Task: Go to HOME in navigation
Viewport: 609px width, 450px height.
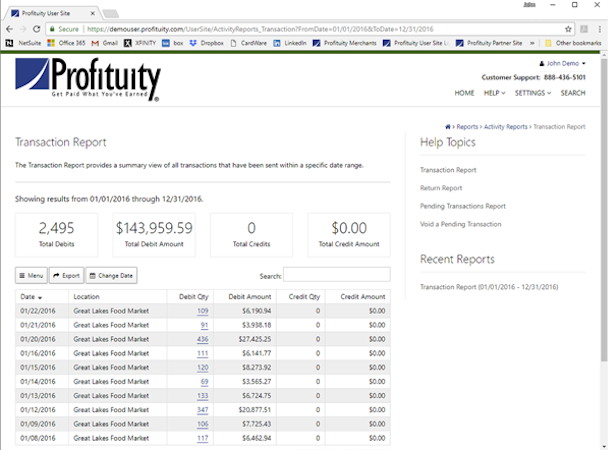Action: [464, 93]
